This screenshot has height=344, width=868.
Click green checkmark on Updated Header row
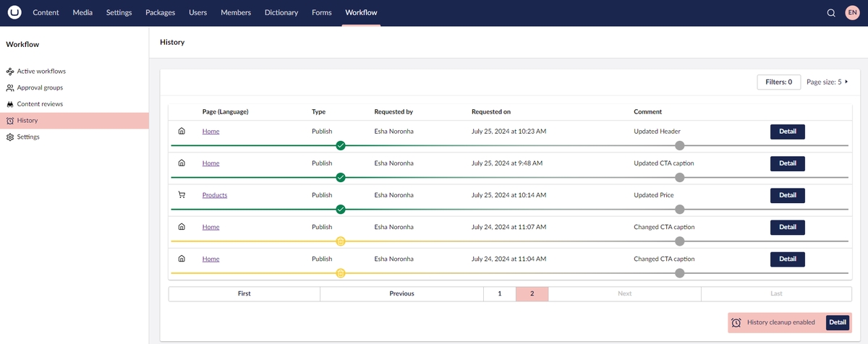click(x=341, y=145)
